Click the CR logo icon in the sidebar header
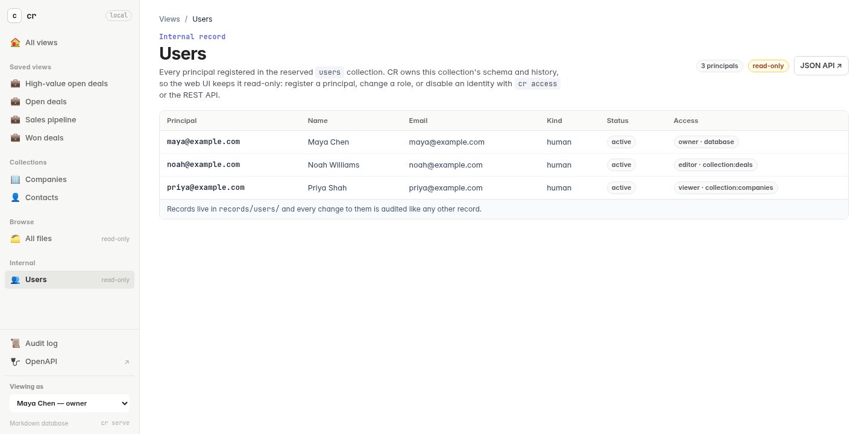Screen dimensions: 868x434 pyautogui.click(x=14, y=16)
